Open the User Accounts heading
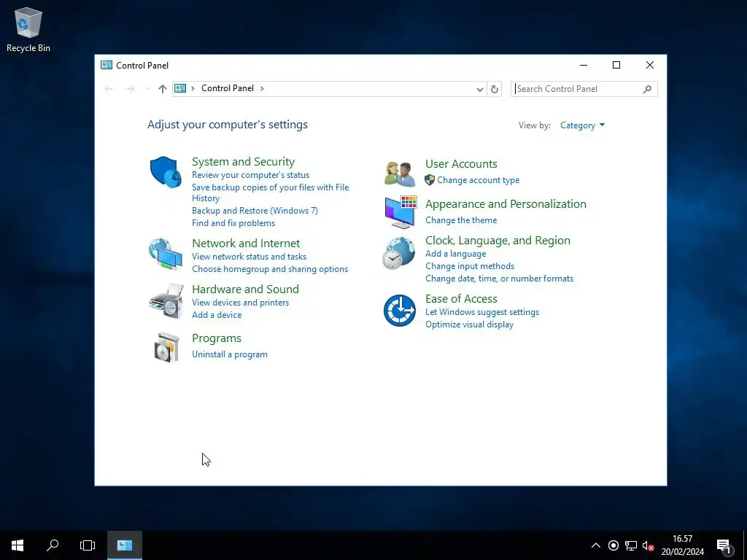Viewport: 747px width, 560px height. click(461, 164)
